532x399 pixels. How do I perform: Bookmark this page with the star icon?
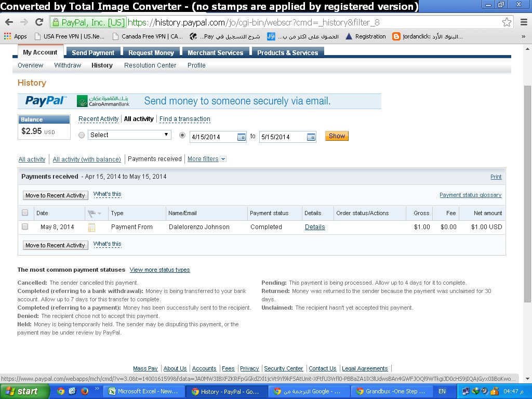[x=507, y=22]
